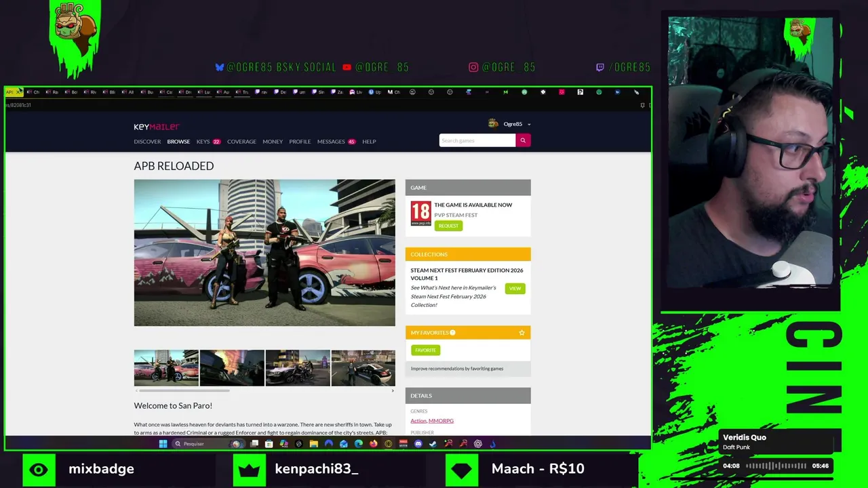Click the PEGI 18 rating badge

coord(420,213)
